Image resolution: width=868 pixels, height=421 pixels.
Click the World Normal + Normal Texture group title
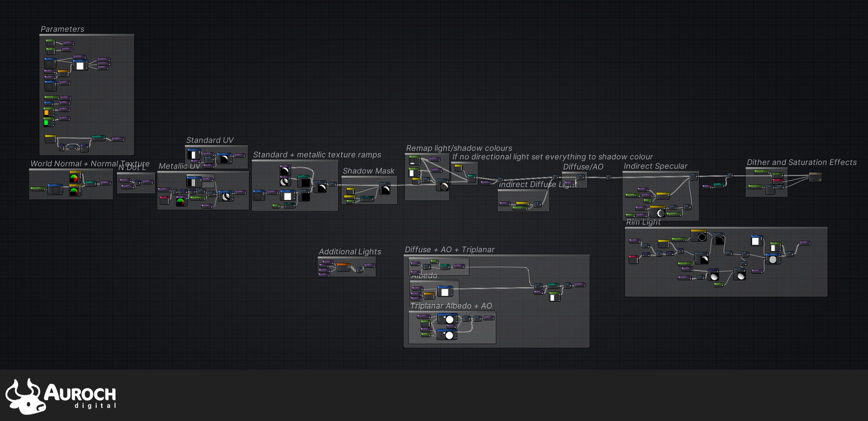click(x=90, y=164)
